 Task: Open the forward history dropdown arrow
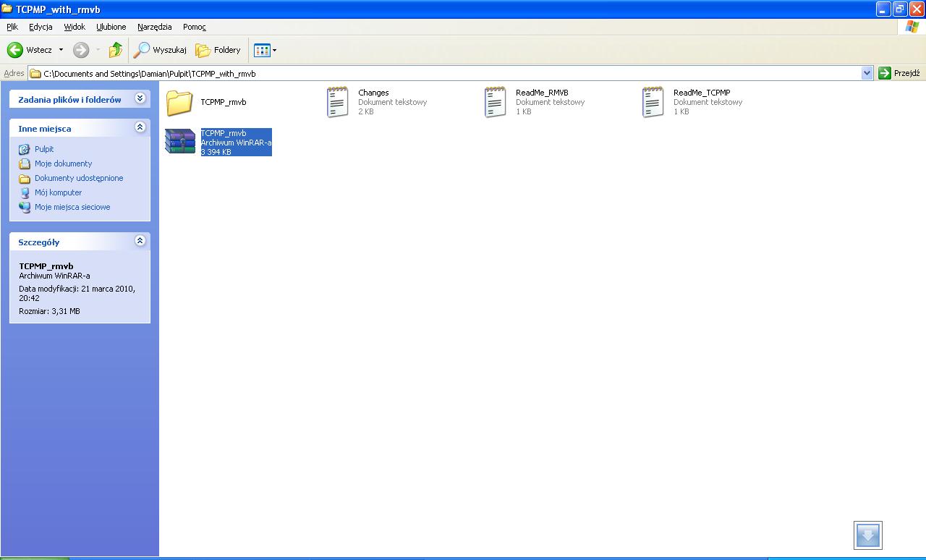point(98,50)
